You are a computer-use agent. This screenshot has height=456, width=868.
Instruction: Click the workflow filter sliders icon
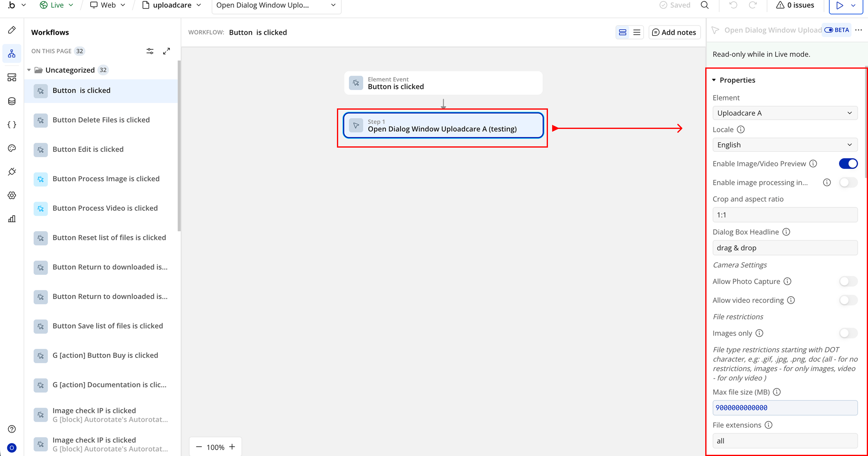tap(150, 51)
